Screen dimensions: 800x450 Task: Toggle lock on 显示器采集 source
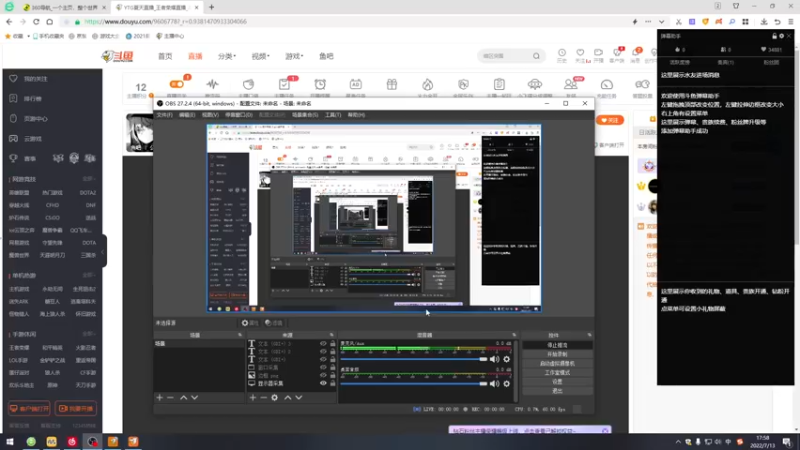coord(333,383)
